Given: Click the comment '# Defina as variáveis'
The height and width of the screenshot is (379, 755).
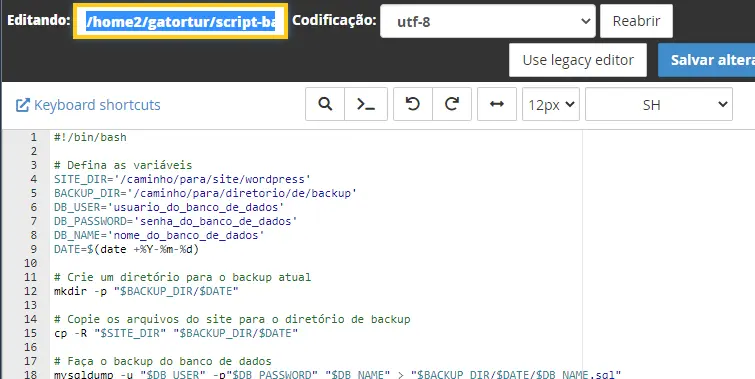Looking at the screenshot, I should point(123,165).
